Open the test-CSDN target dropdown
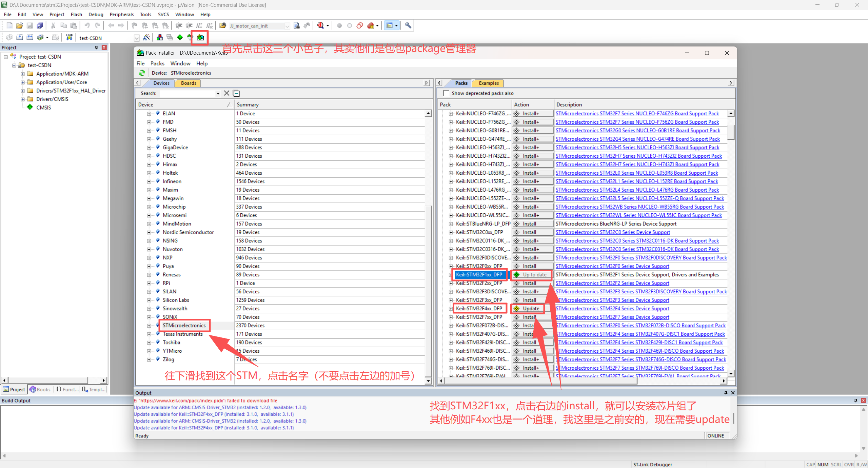This screenshot has width=868, height=468. [137, 38]
